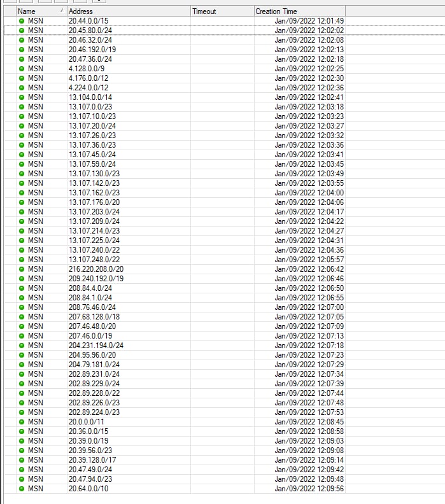Click the address 13.107.36.0/23
Screen dimensions: 445x504
(92, 145)
